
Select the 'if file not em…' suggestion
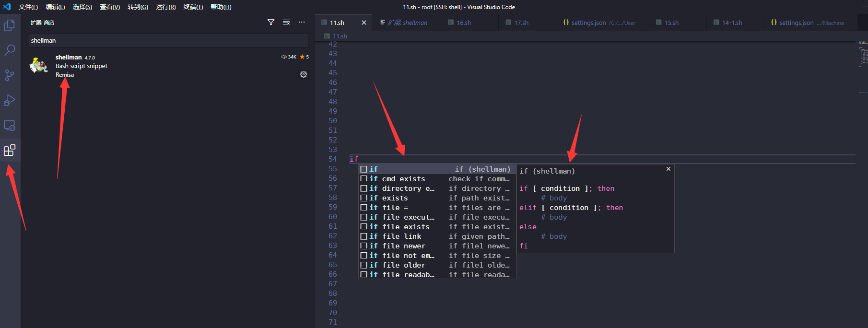click(437, 255)
